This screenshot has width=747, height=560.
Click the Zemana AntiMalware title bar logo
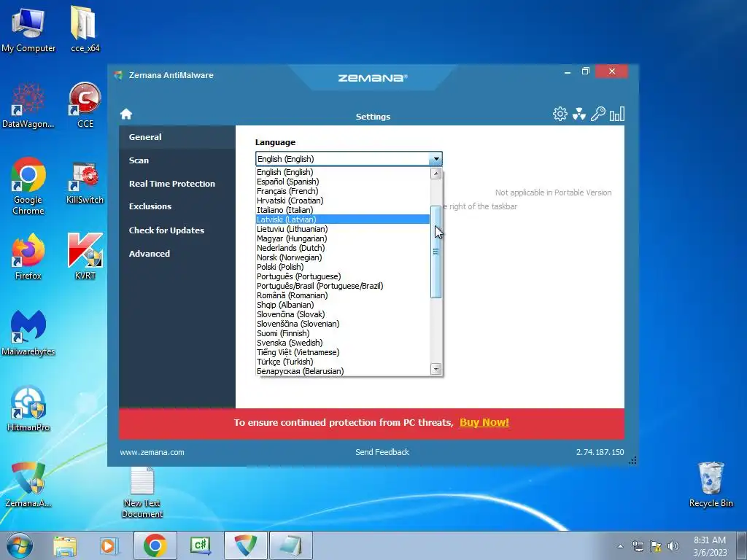pyautogui.click(x=118, y=75)
